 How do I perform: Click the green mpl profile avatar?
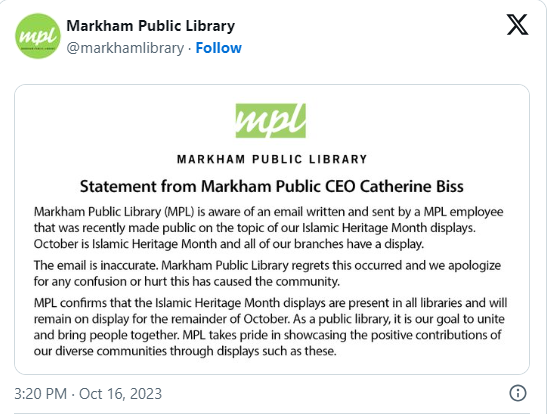pos(38,36)
